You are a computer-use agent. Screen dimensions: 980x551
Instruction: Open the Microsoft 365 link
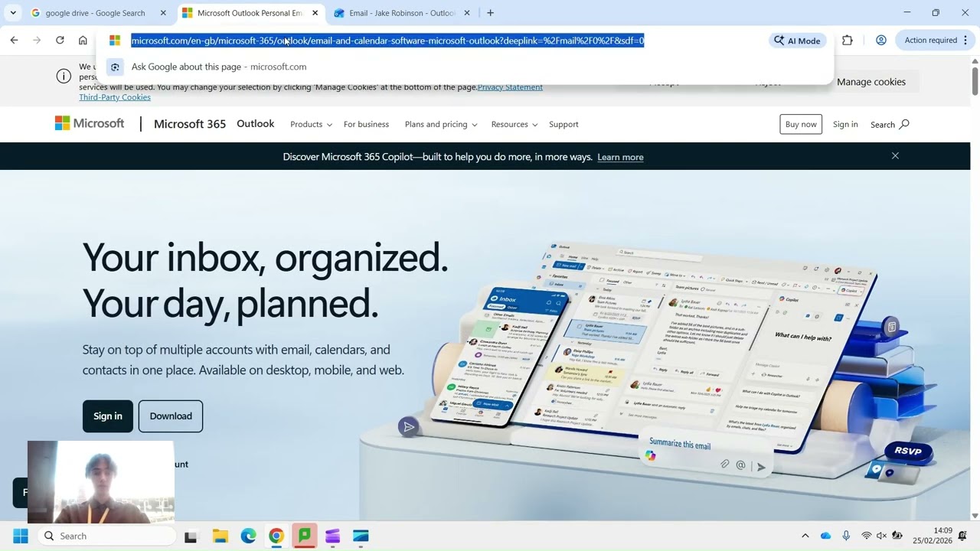click(x=190, y=124)
